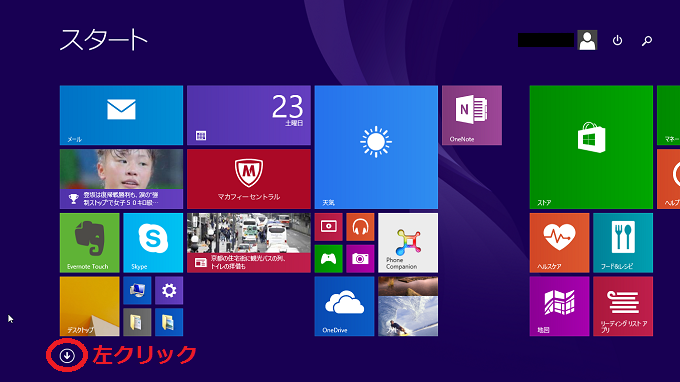
Task: Open the Calendar tile showing 23
Action: pyautogui.click(x=249, y=115)
